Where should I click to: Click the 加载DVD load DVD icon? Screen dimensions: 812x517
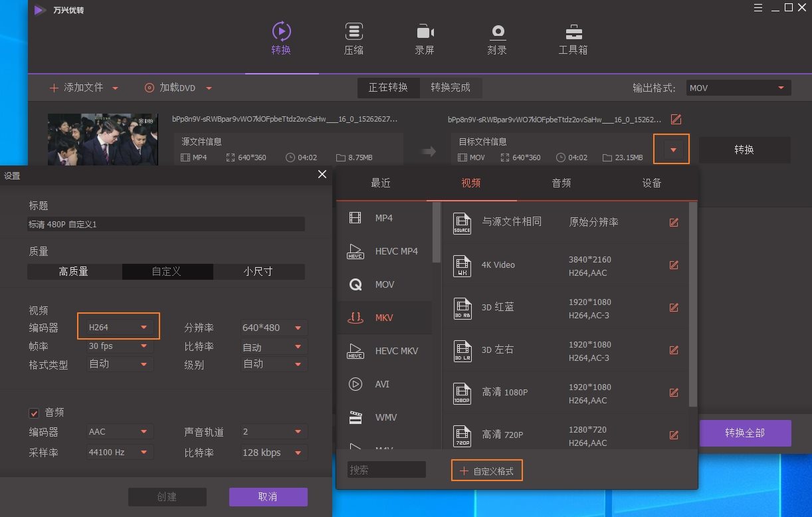point(149,87)
